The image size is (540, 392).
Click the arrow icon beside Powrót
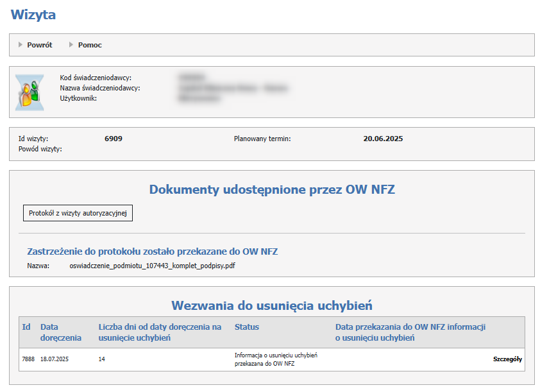pyautogui.click(x=21, y=45)
